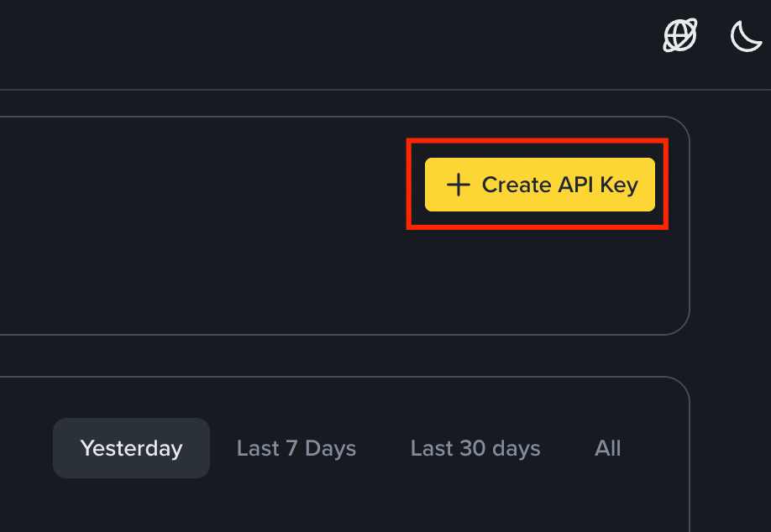Generate a new key using the yellow button
The height and width of the screenshot is (532, 771).
click(x=539, y=185)
